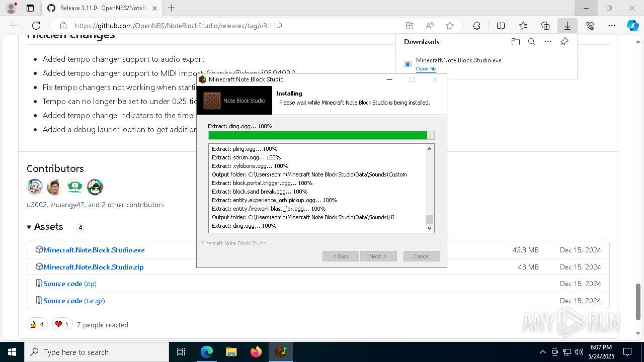This screenshot has height=362, width=644.
Task: Open the Windows Start menu
Action: (12, 352)
